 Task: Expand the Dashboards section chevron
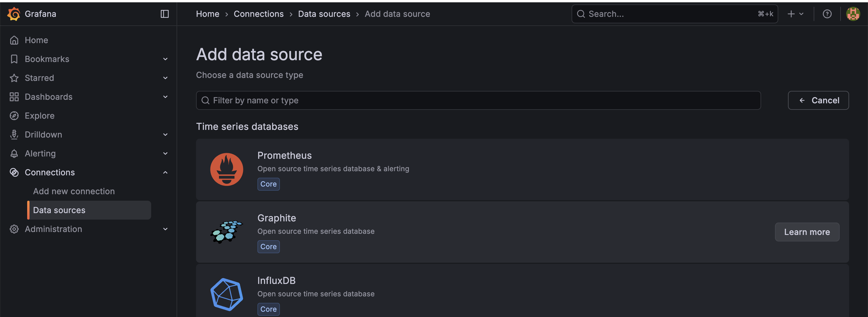tap(165, 97)
